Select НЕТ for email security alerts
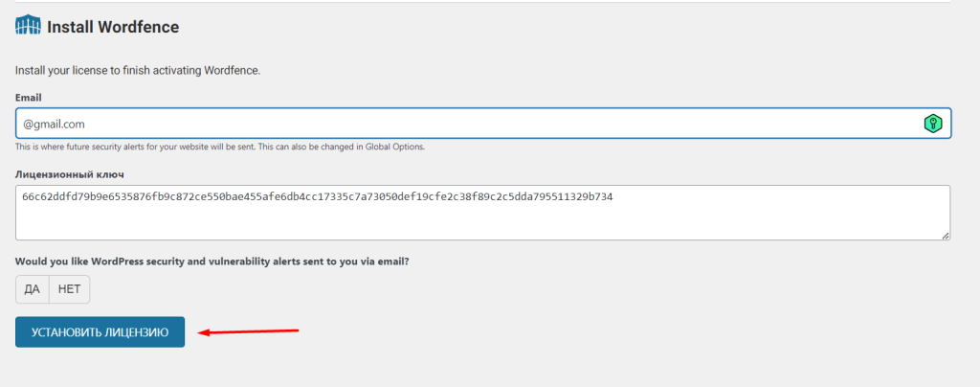Image resolution: width=980 pixels, height=387 pixels. [69, 289]
